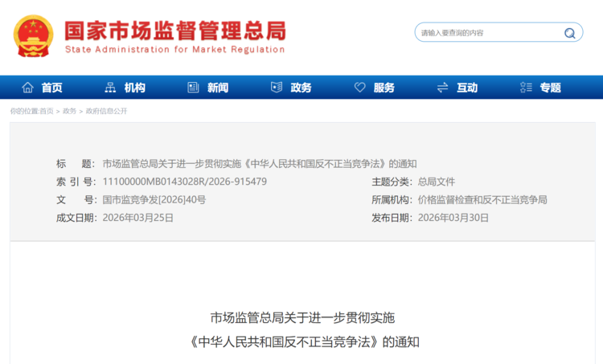603x364 pixels.
Task: Open the 新闻 menu label in blue navbar
Action: (218, 88)
